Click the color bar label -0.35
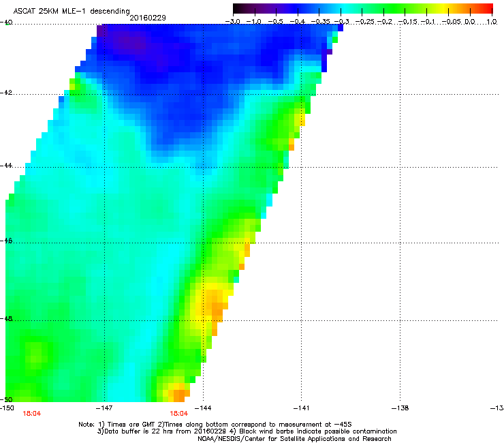Image resolution: width=504 pixels, height=443 pixels. [320, 22]
